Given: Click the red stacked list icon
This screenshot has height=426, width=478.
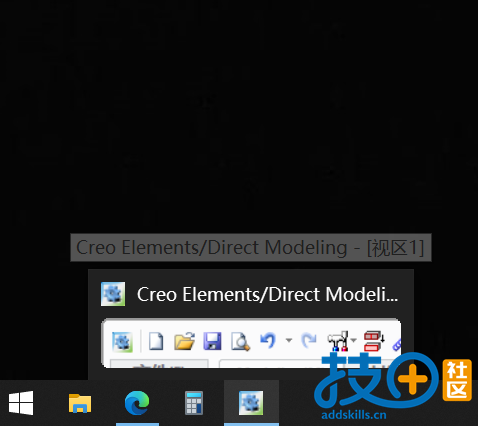Looking at the screenshot, I should click(374, 341).
